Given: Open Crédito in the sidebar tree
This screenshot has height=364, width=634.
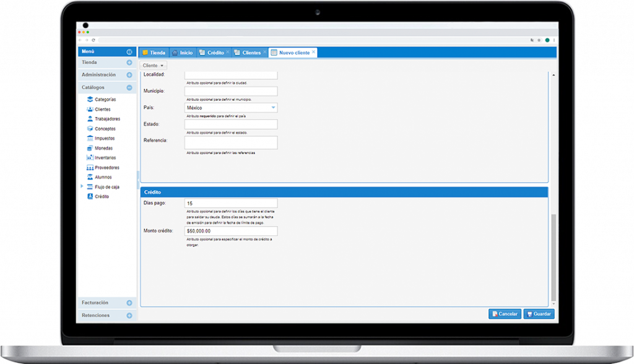Looking at the screenshot, I should [102, 196].
